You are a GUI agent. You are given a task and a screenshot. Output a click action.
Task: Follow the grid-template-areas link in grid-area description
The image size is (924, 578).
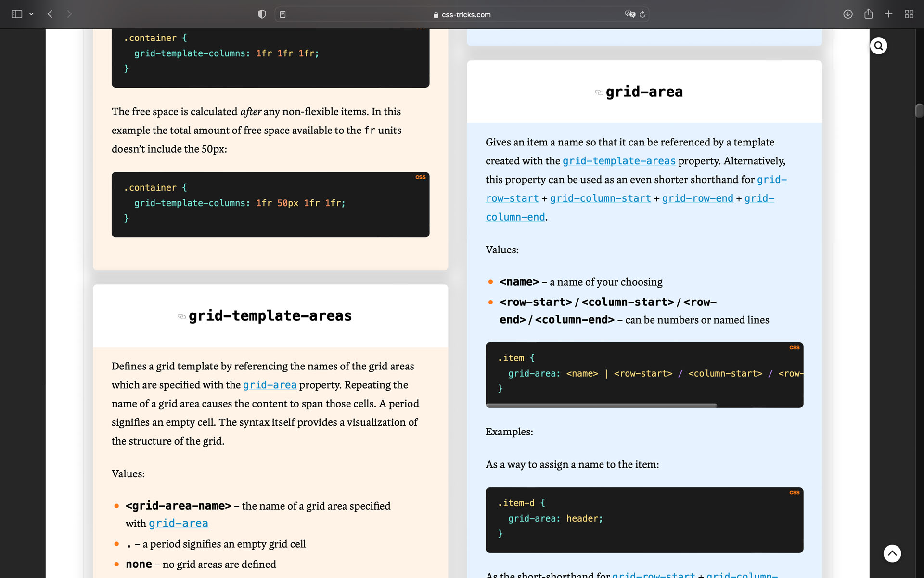(619, 161)
